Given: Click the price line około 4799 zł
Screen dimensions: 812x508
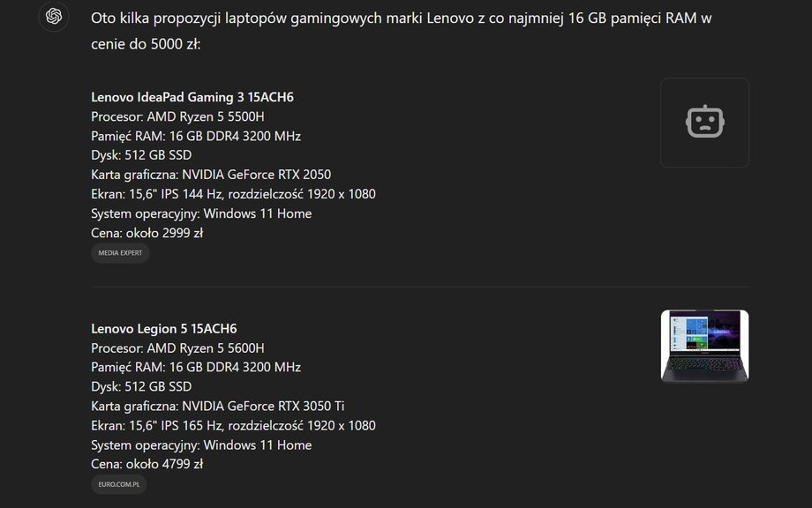Looking at the screenshot, I should (147, 464).
